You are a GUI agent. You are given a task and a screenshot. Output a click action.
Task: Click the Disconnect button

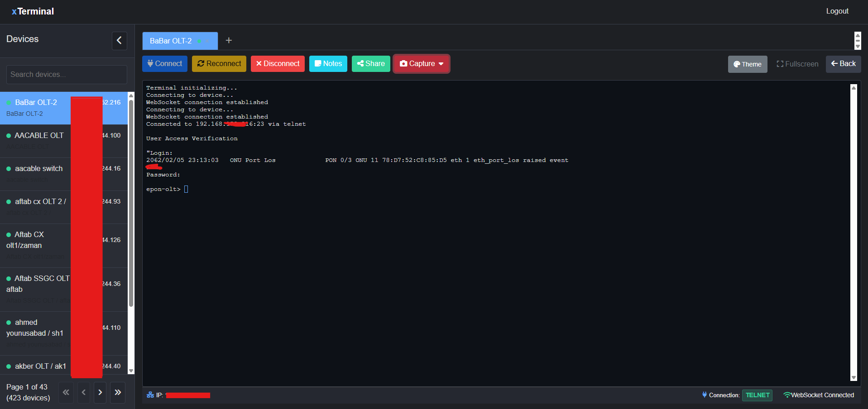point(278,63)
